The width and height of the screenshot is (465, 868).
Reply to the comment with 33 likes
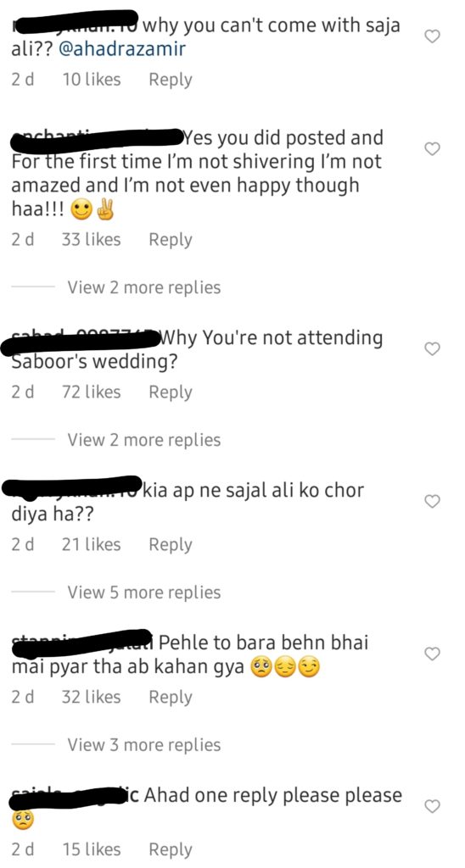171,240
